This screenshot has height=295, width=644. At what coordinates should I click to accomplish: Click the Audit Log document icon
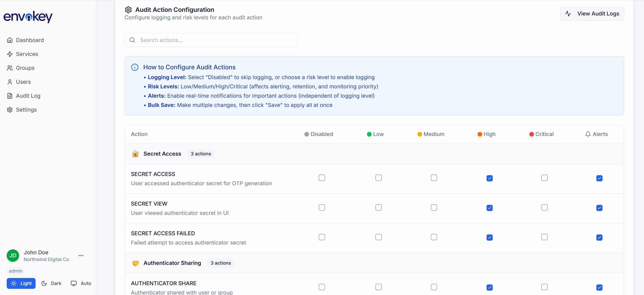pyautogui.click(x=10, y=96)
